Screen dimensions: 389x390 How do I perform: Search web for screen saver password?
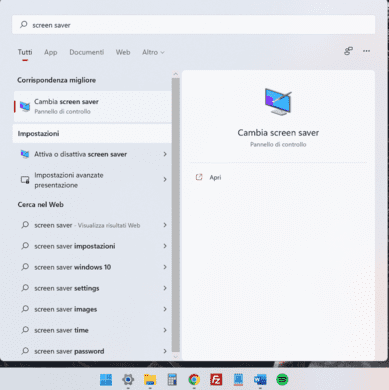[x=92, y=351]
